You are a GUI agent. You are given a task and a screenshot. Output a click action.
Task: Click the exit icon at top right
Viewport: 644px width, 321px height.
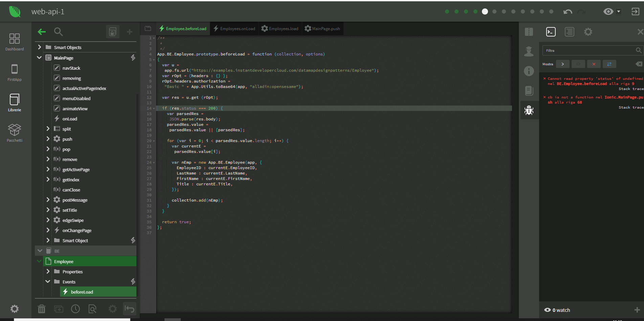point(635,12)
